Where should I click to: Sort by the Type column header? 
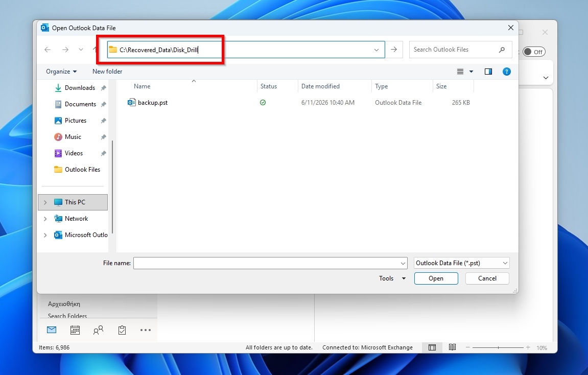pos(382,86)
